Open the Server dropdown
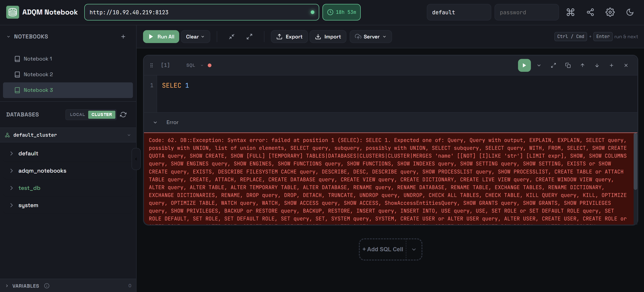 [x=371, y=36]
